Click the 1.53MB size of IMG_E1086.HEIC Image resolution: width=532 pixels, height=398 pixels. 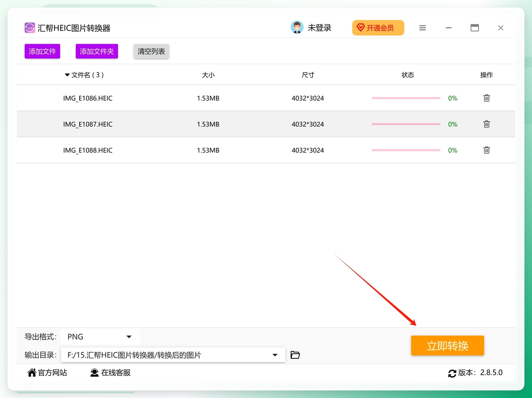(x=208, y=98)
